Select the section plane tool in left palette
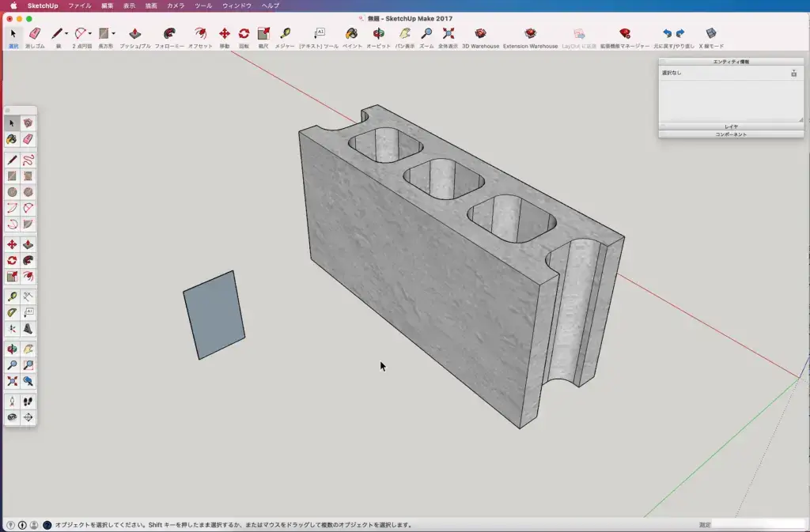 [x=28, y=417]
